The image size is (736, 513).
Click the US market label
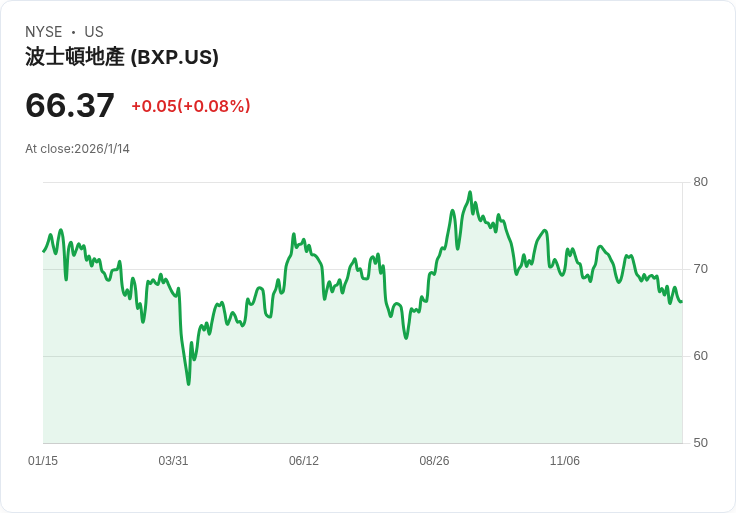pos(94,32)
